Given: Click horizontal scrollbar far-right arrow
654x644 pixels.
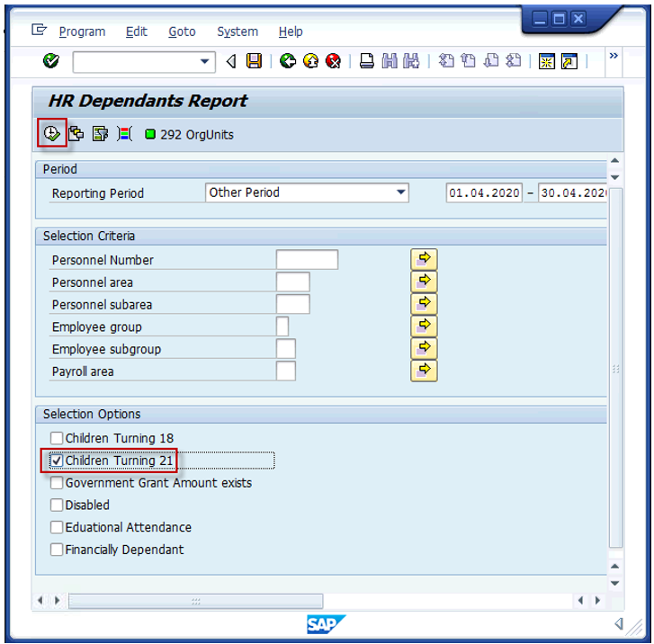Looking at the screenshot, I should click(597, 600).
